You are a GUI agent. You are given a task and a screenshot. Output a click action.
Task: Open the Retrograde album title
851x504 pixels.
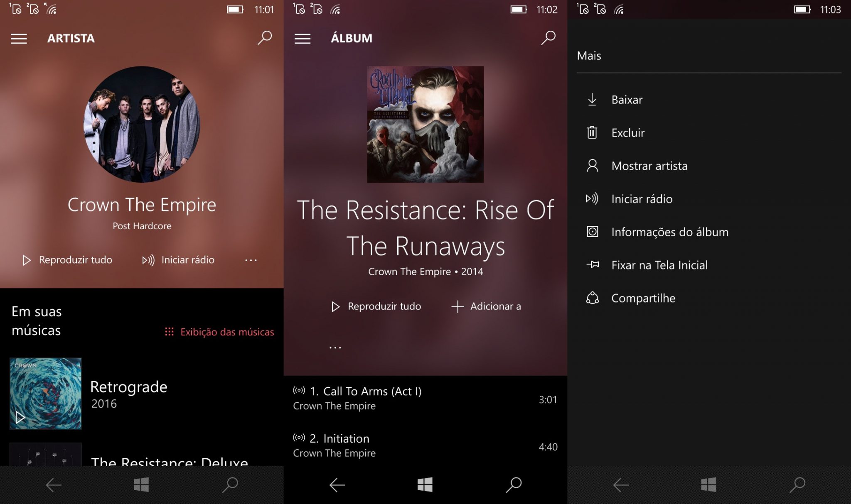coord(129,387)
